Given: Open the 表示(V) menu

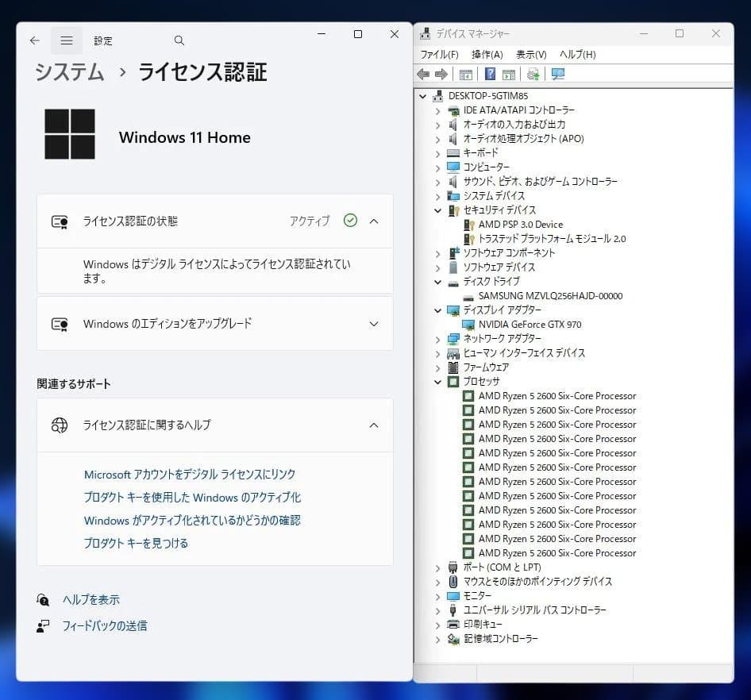Looking at the screenshot, I should pos(531,55).
